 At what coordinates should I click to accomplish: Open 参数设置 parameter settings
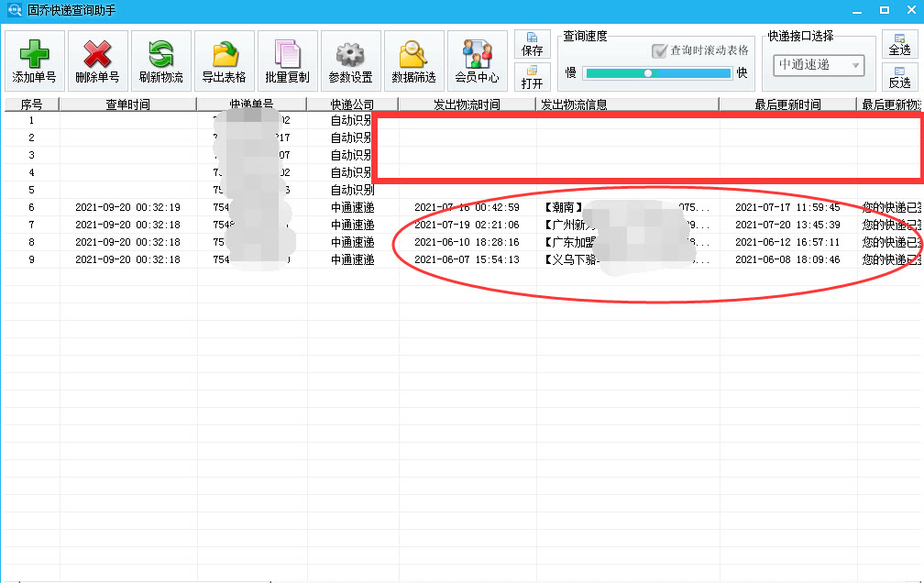[350, 60]
